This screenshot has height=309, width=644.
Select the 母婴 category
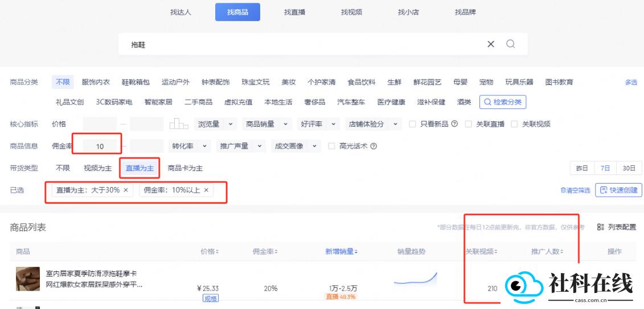click(461, 82)
